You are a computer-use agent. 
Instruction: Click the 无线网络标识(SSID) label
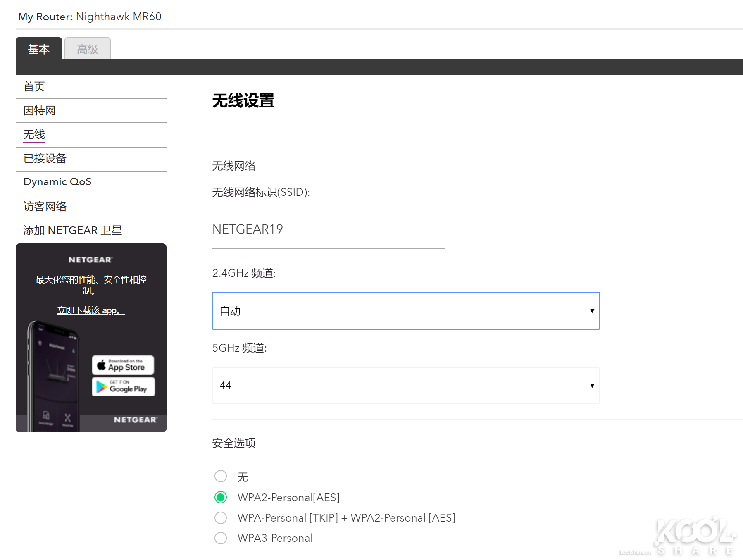click(261, 192)
